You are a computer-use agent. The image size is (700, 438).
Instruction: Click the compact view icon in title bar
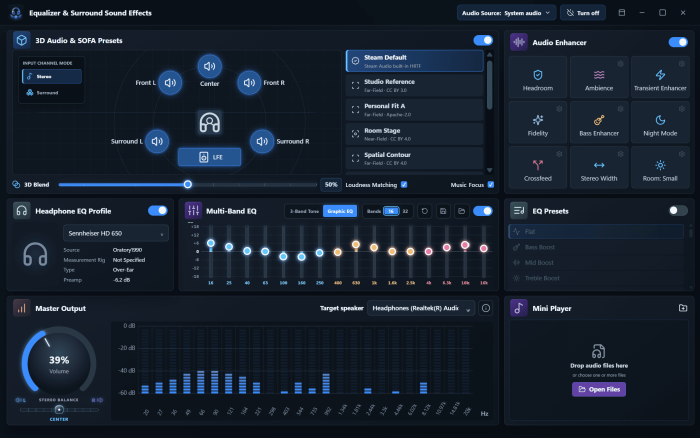tap(621, 13)
